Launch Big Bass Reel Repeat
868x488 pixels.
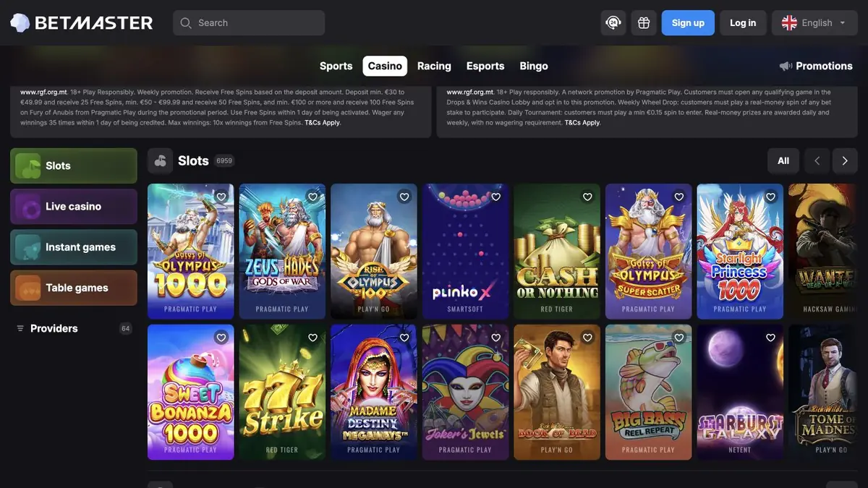[648, 393]
